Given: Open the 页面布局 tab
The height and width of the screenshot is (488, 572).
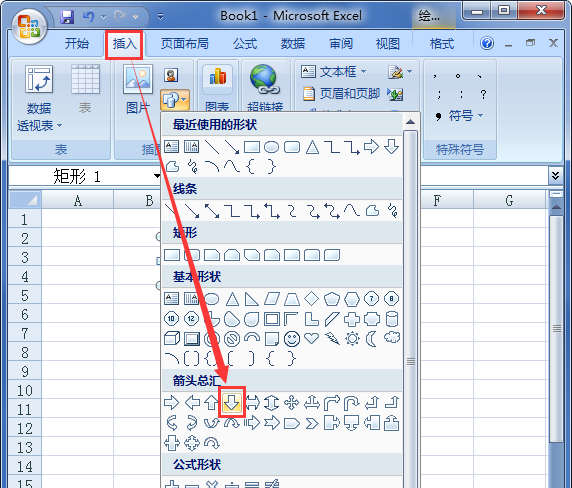Looking at the screenshot, I should 185,43.
